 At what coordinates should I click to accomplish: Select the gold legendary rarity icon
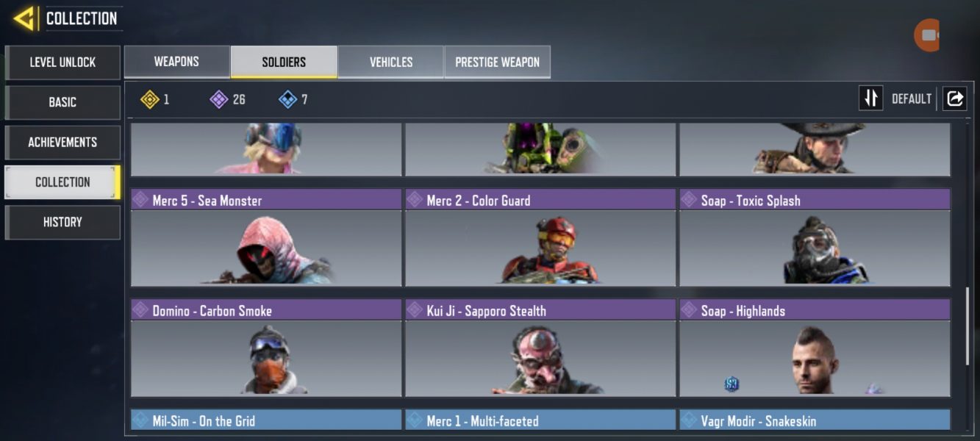click(x=150, y=99)
